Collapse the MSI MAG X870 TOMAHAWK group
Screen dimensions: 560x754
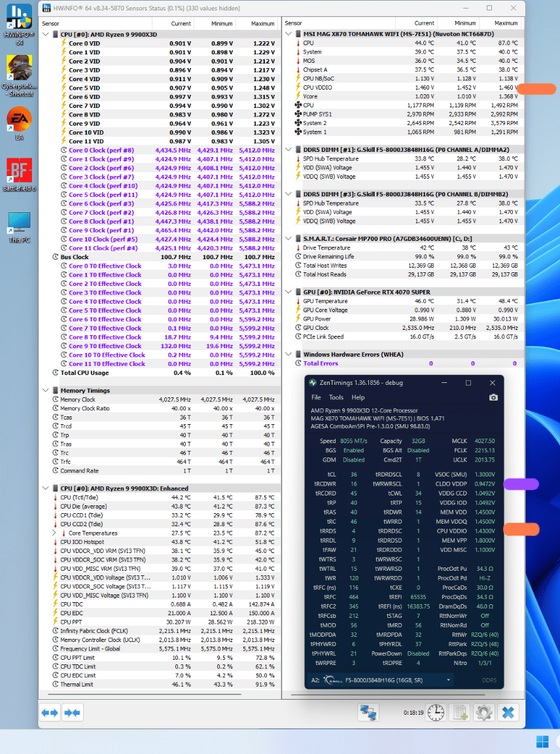pos(289,34)
